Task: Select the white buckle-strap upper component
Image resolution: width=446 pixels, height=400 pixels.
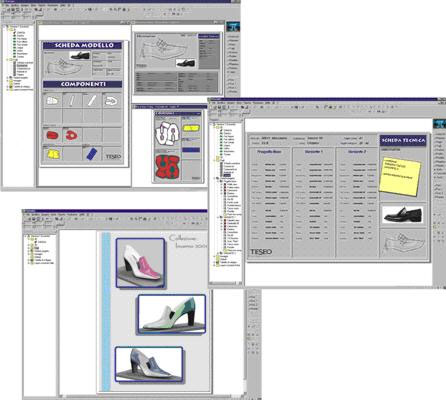Action: click(111, 101)
